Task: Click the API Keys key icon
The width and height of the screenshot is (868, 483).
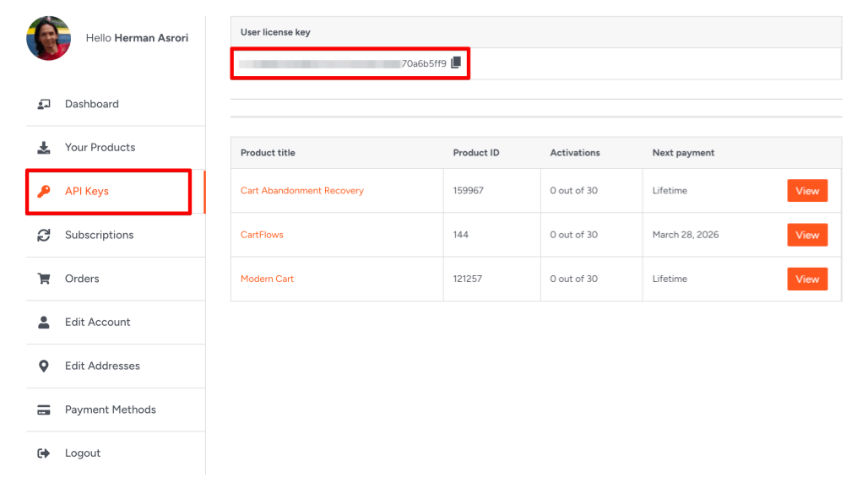Action: coord(44,192)
